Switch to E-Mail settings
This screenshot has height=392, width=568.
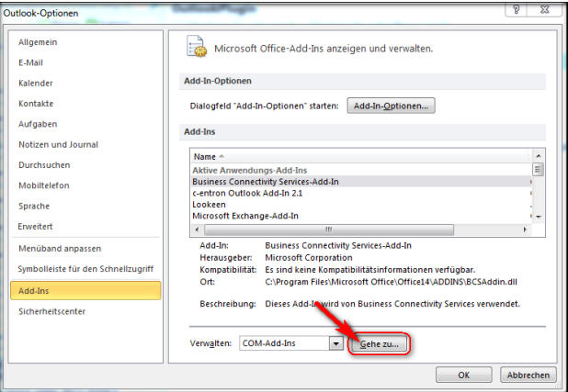point(31,63)
